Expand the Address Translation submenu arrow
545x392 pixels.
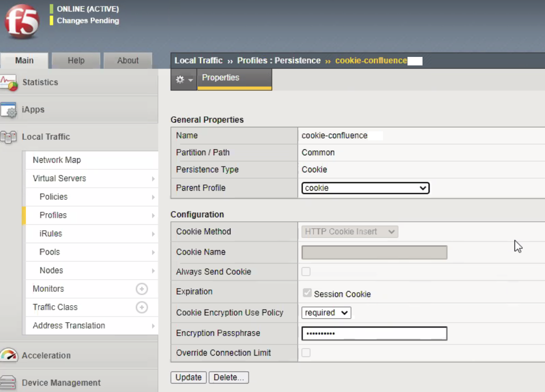pyautogui.click(x=153, y=326)
